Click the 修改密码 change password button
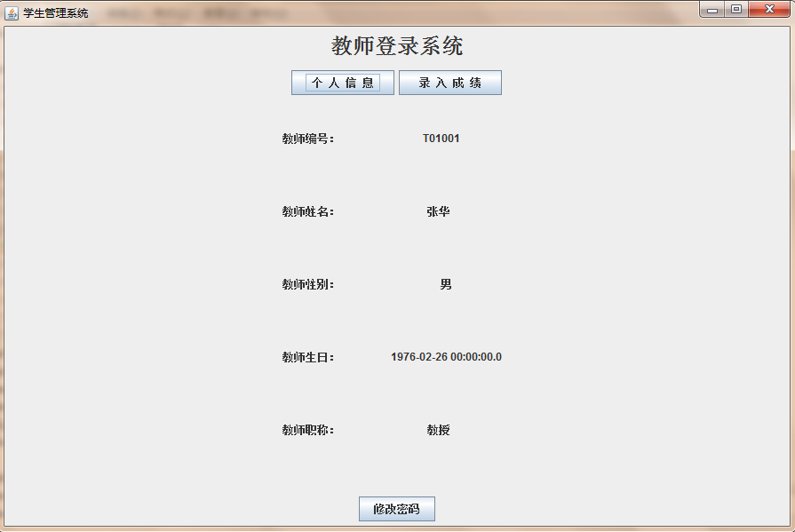795x532 pixels. click(397, 509)
